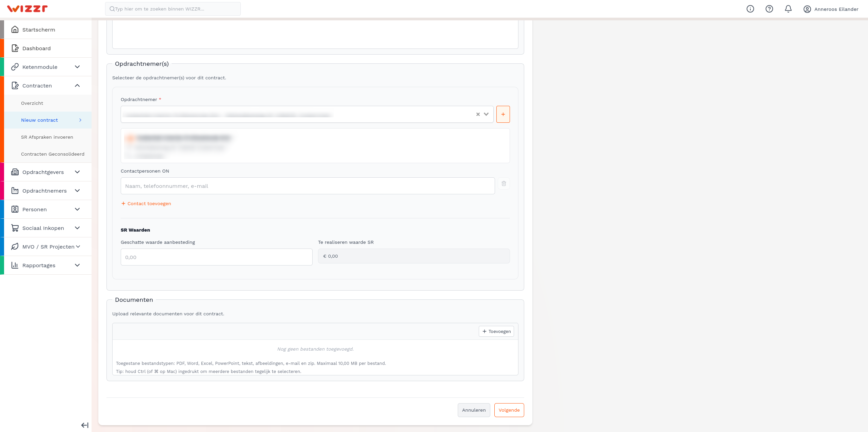
Task: Click the Annuleren button
Action: [474, 410]
